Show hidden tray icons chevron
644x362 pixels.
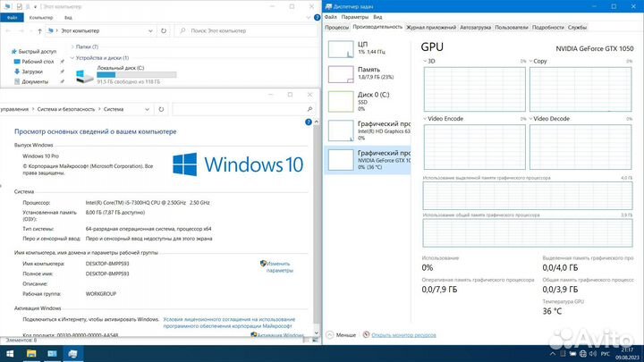(x=553, y=354)
